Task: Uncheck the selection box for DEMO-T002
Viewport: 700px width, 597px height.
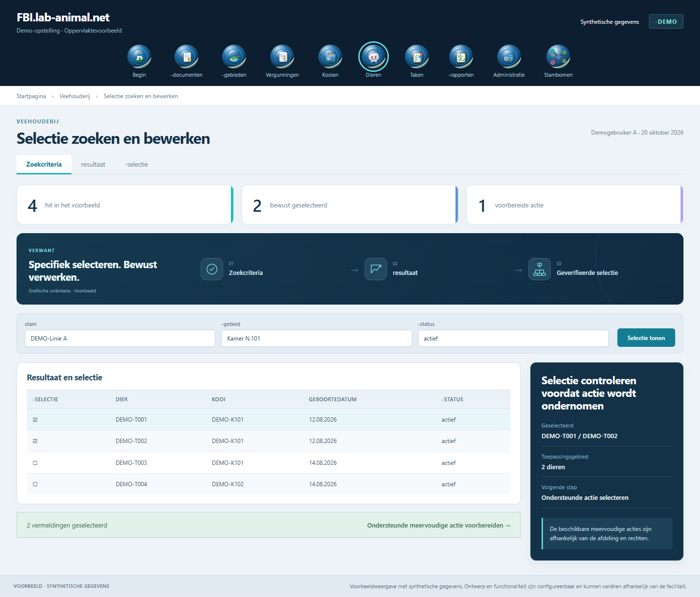Action: pyautogui.click(x=35, y=441)
